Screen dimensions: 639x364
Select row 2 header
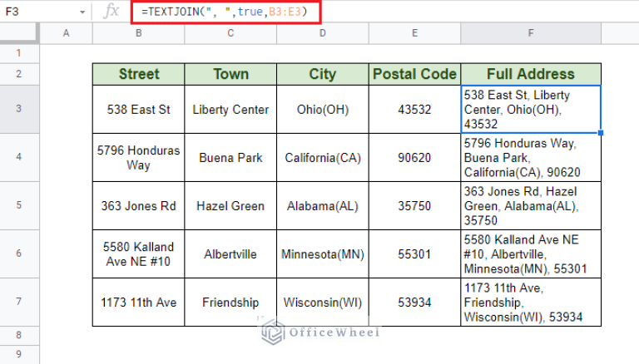pyautogui.click(x=19, y=74)
